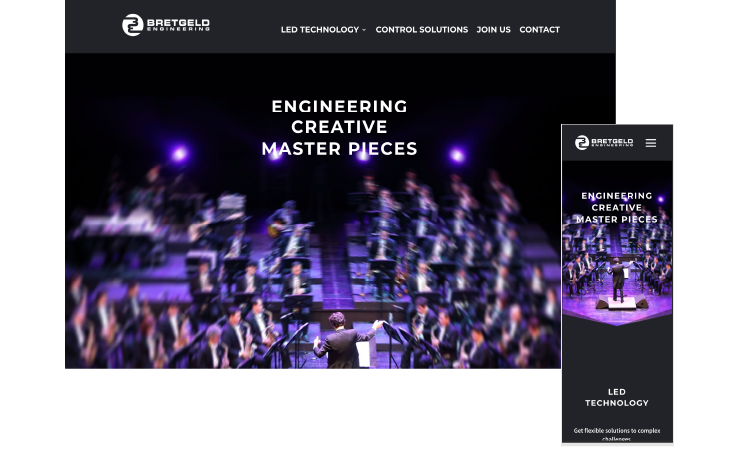Image resolution: width=750 pixels, height=451 pixels.
Task: Click the conductor in the desktop hero image
Action: pos(344,341)
